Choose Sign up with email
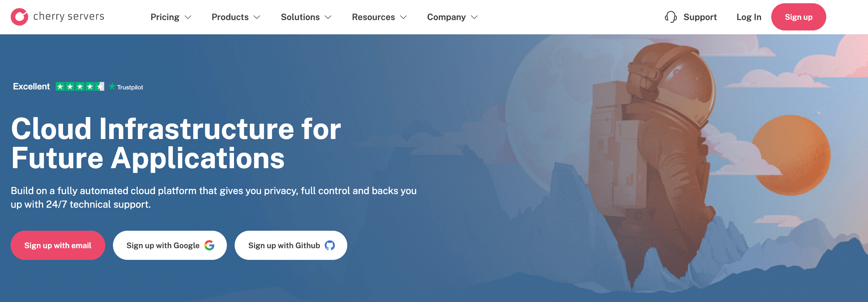 point(58,245)
